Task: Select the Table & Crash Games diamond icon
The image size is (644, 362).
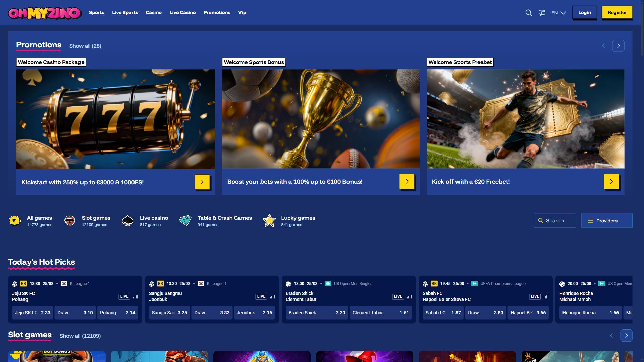Action: [185, 221]
